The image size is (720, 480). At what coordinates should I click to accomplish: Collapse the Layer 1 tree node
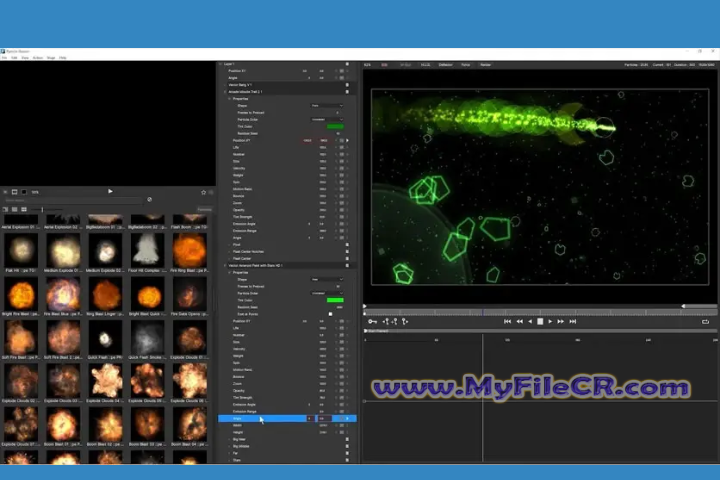tap(220, 64)
